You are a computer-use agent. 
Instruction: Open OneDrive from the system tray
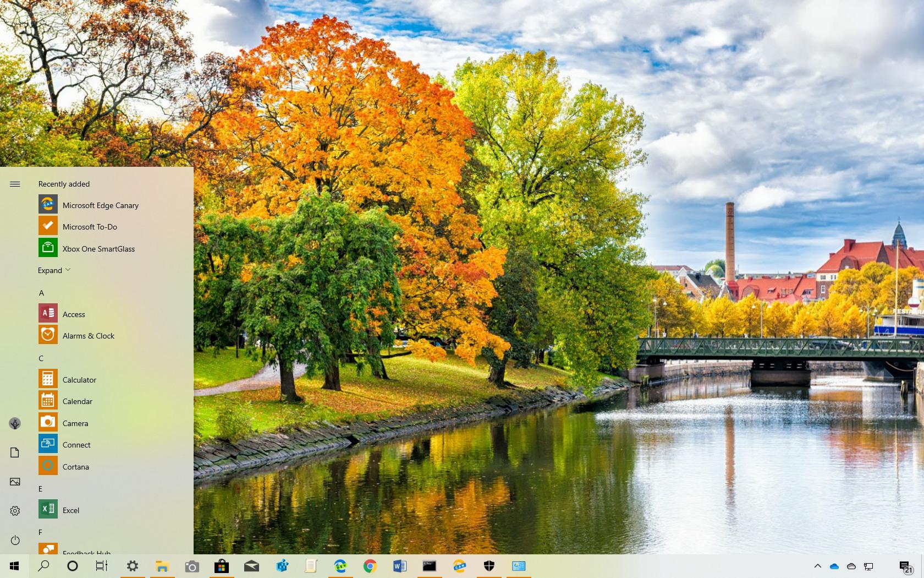click(x=834, y=566)
